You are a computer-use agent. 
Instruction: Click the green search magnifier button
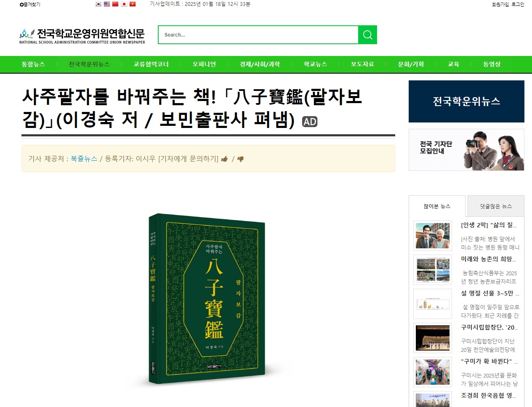pos(367,35)
